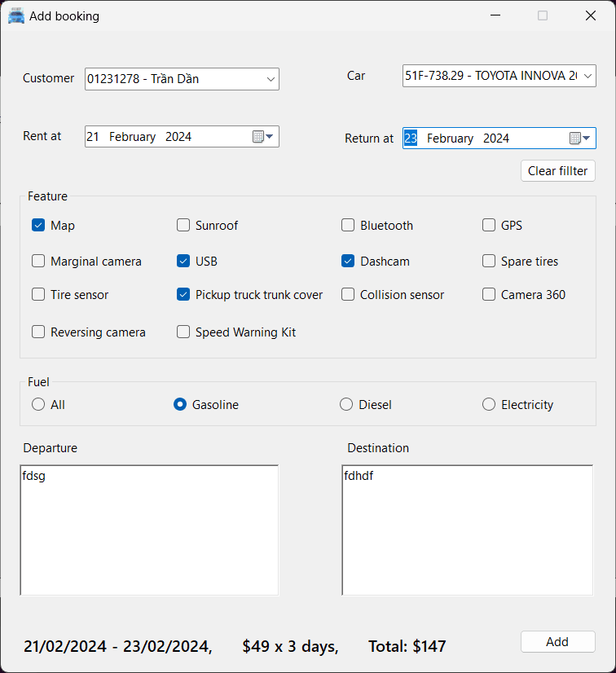The width and height of the screenshot is (616, 673).
Task: Open the Car selection dropdown
Action: point(587,77)
